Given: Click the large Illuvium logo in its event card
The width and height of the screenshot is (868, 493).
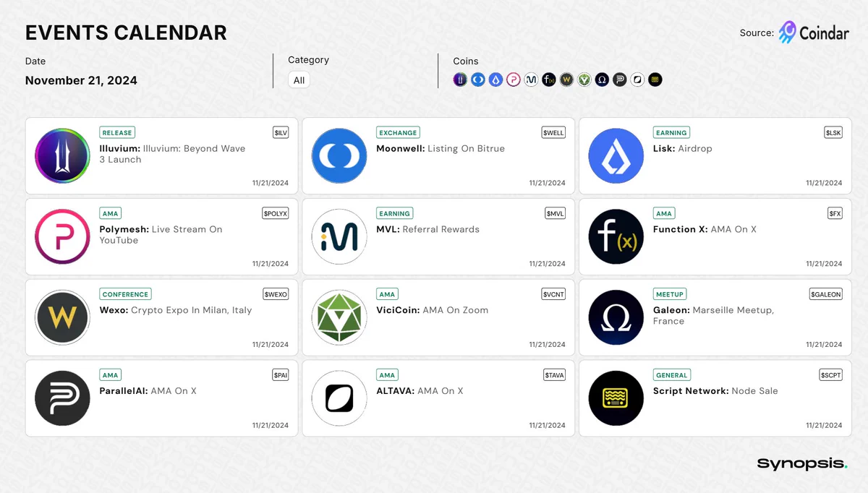Looking at the screenshot, I should (x=62, y=156).
